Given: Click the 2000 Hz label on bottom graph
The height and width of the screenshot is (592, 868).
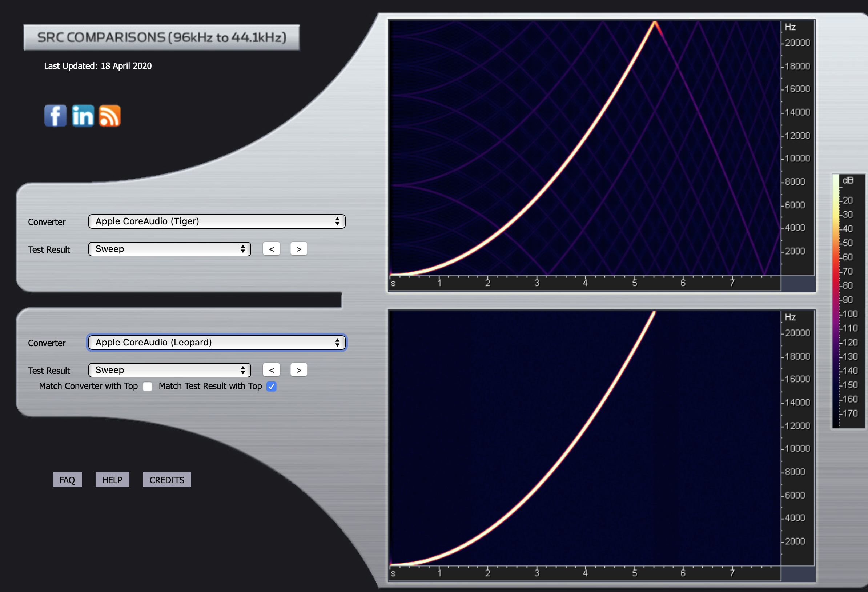Looking at the screenshot, I should pyautogui.click(x=795, y=541).
